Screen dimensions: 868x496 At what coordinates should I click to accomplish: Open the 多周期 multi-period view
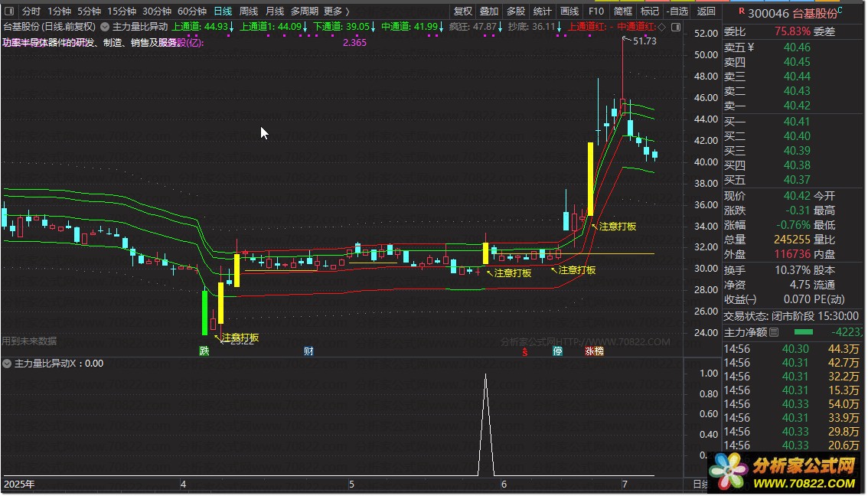[x=305, y=11]
